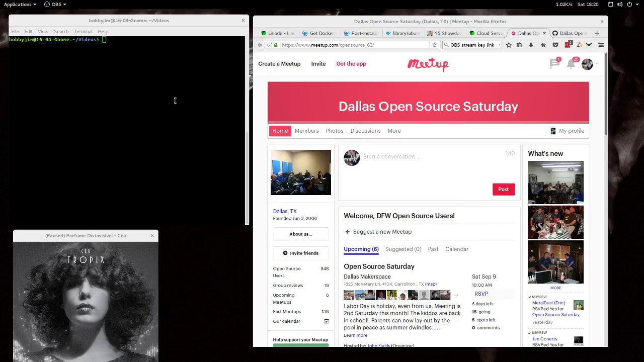This screenshot has height=362, width=644.
Task: Open the Photos tab of the group
Action: (334, 131)
